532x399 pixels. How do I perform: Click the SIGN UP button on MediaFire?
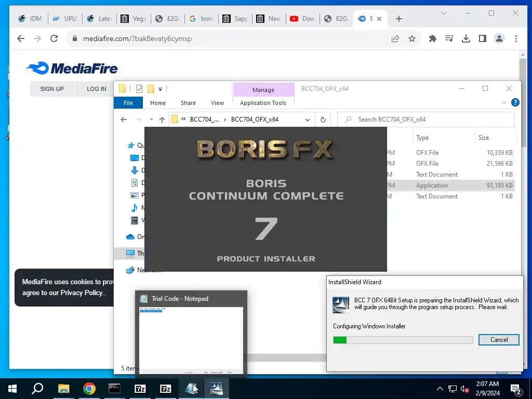click(x=52, y=89)
